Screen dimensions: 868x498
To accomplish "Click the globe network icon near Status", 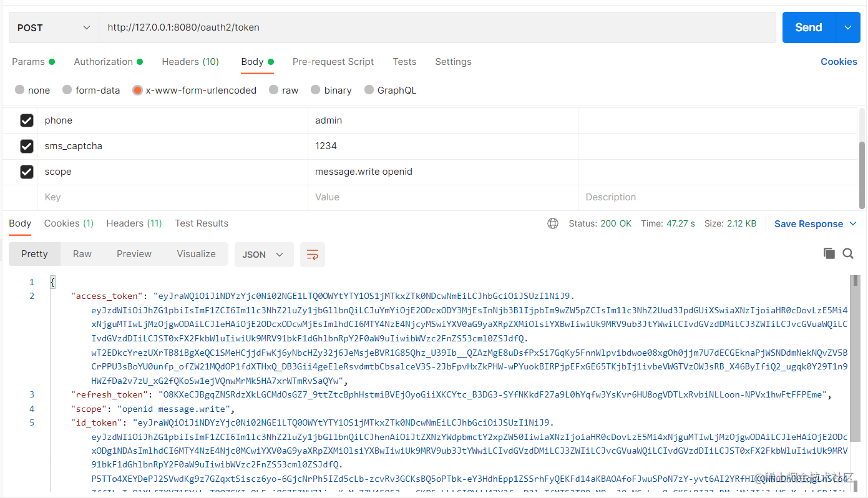I will pos(552,223).
